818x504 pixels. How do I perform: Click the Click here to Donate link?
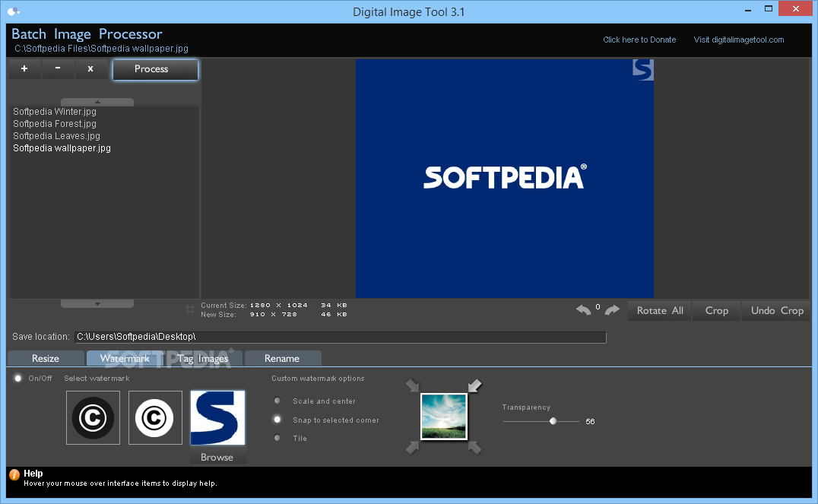639,40
